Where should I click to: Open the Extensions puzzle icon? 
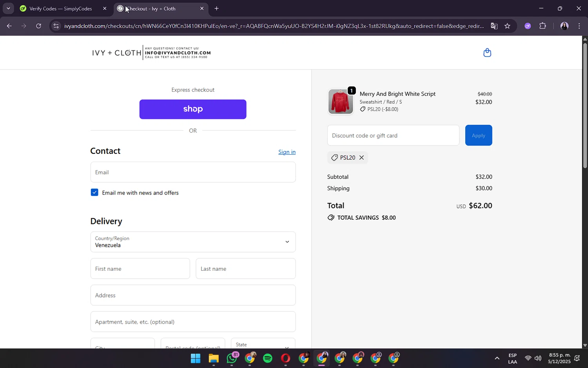click(x=543, y=26)
